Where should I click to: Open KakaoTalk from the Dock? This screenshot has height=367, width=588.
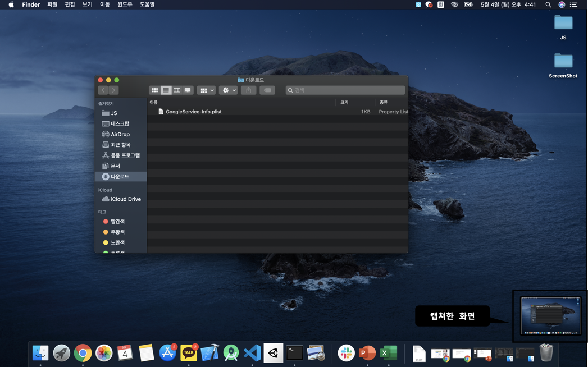189,353
